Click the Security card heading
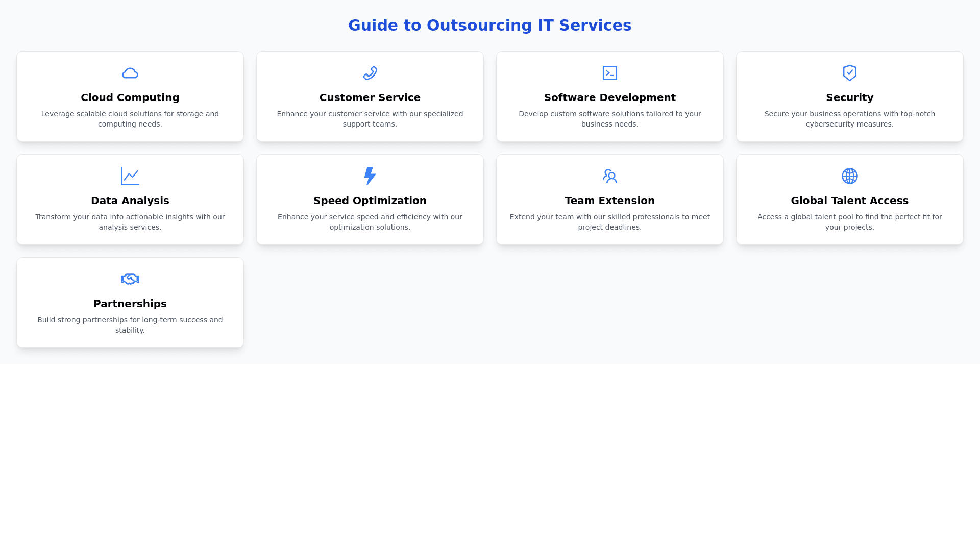Viewport: 980px width, 551px height. coord(849,97)
